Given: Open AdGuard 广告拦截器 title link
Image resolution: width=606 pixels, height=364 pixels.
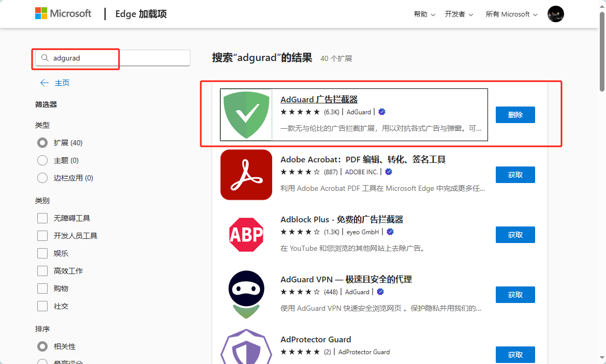Looking at the screenshot, I should (319, 99).
